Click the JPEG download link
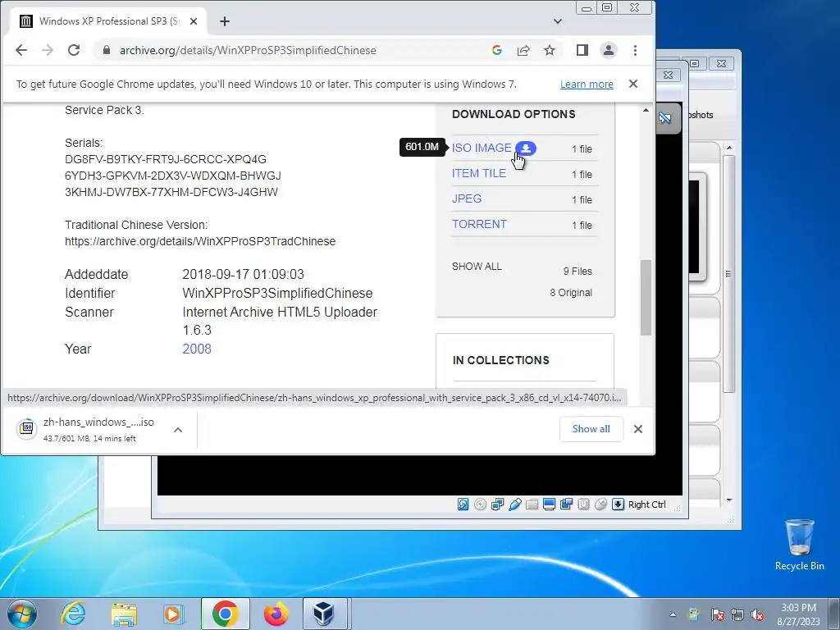This screenshot has width=840, height=630. point(467,199)
